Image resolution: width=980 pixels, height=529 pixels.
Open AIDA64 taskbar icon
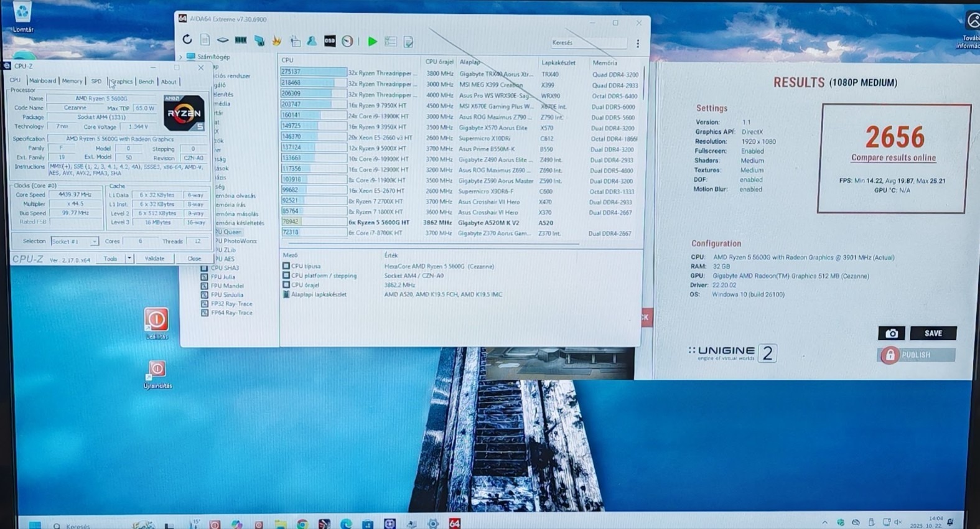[455, 524]
